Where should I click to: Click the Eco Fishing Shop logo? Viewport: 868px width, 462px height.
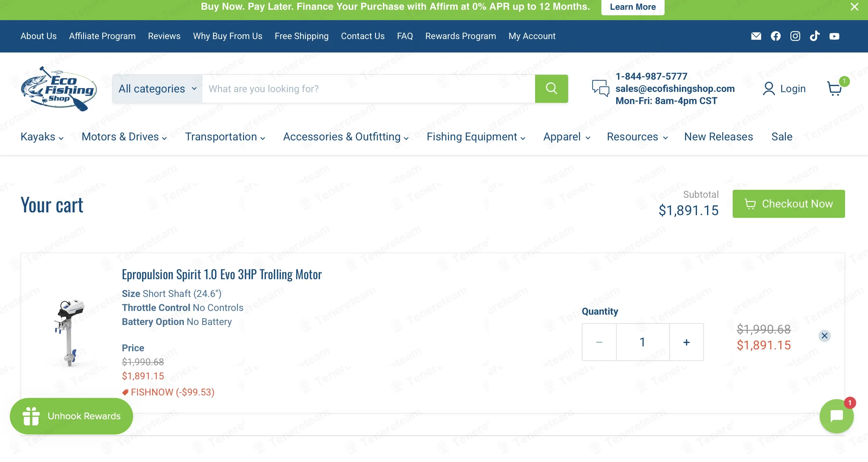59,89
